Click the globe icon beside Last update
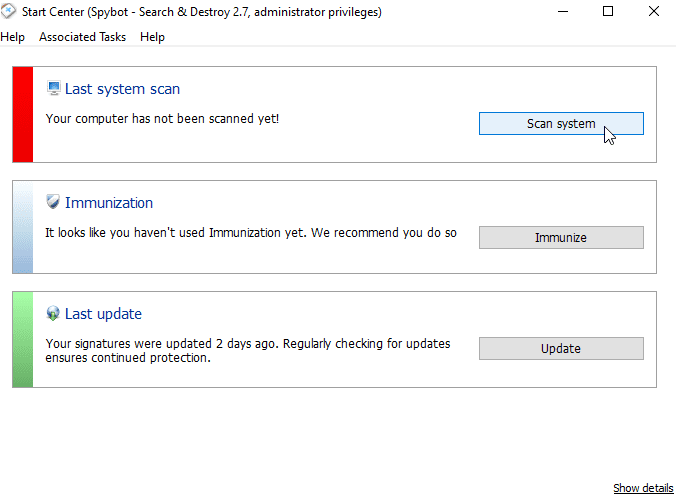The height and width of the screenshot is (496, 676). (53, 313)
